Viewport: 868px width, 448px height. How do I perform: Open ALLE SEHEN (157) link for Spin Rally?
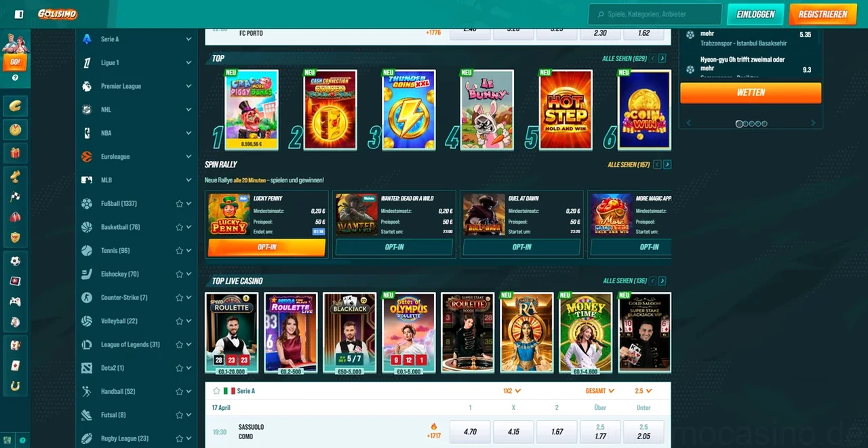629,165
